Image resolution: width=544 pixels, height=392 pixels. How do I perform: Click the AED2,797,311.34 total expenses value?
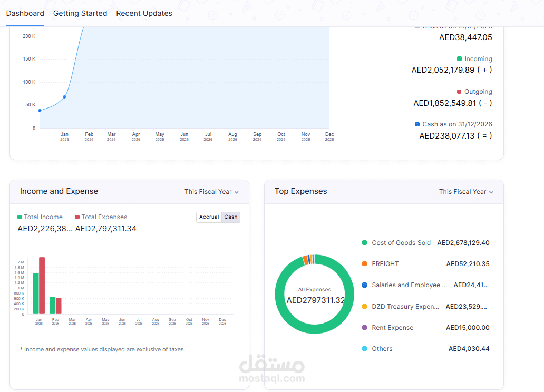[106, 229]
